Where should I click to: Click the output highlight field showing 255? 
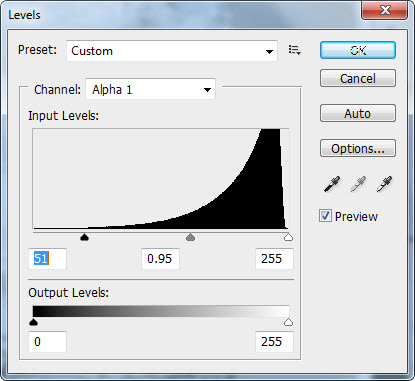point(274,342)
